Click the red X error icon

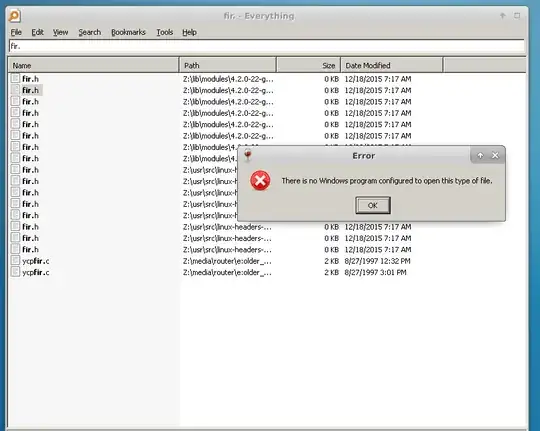click(x=260, y=181)
